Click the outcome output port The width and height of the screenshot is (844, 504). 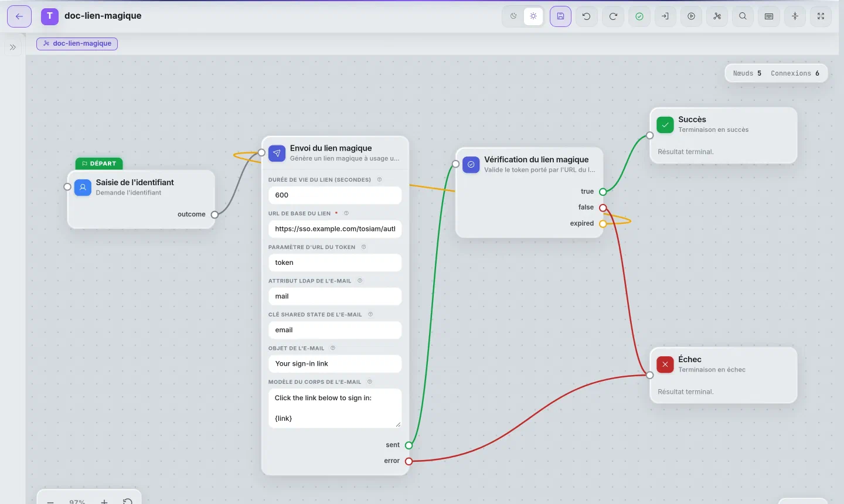click(x=215, y=214)
